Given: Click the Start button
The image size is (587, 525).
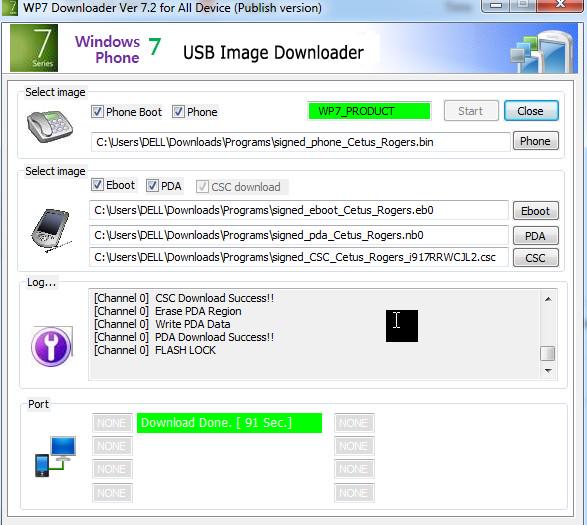Looking at the screenshot, I should (x=471, y=111).
